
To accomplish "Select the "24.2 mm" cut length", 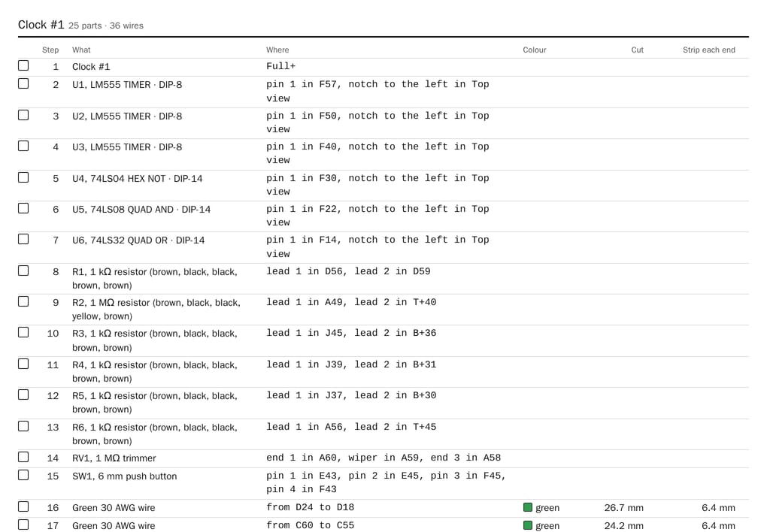I will pos(623,526).
